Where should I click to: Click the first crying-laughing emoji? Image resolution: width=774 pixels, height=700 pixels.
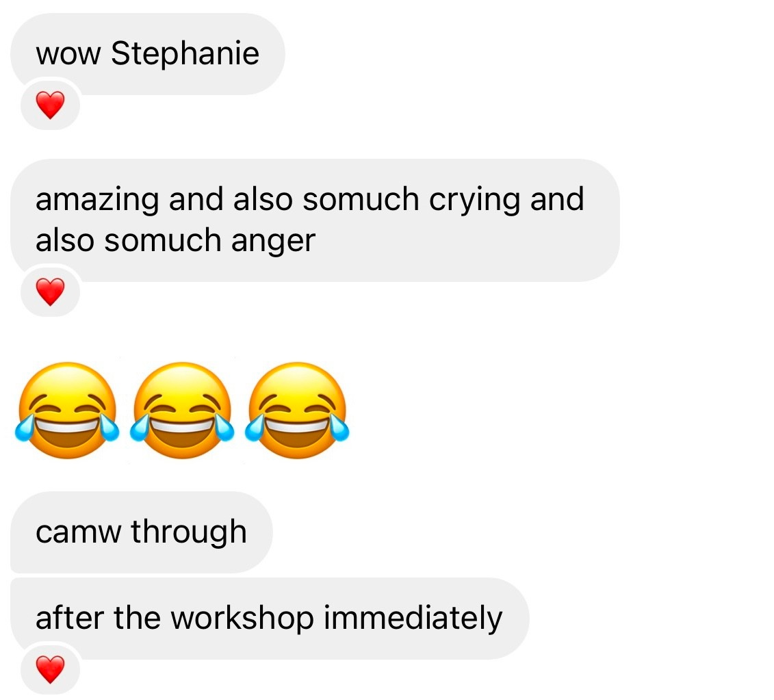(x=68, y=410)
